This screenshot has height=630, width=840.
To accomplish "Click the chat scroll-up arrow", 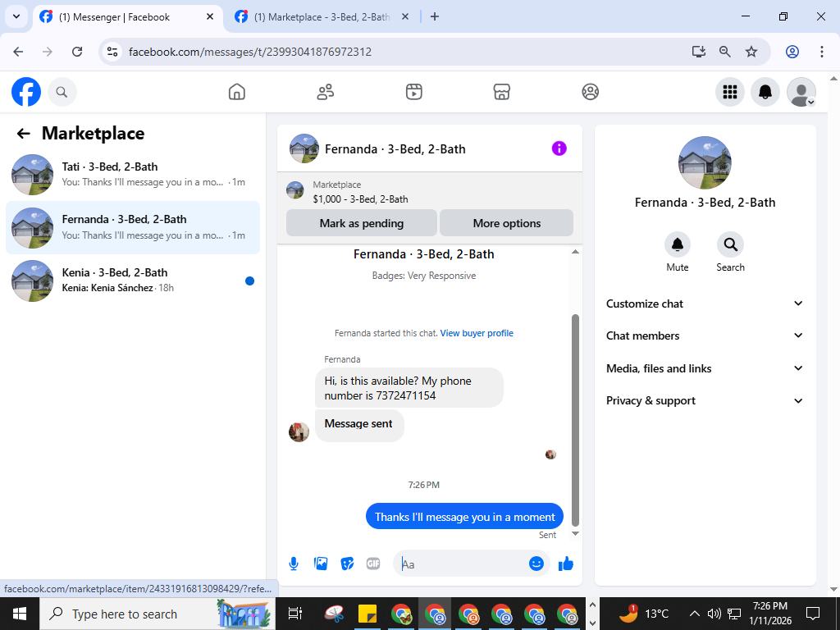I will pos(575,252).
